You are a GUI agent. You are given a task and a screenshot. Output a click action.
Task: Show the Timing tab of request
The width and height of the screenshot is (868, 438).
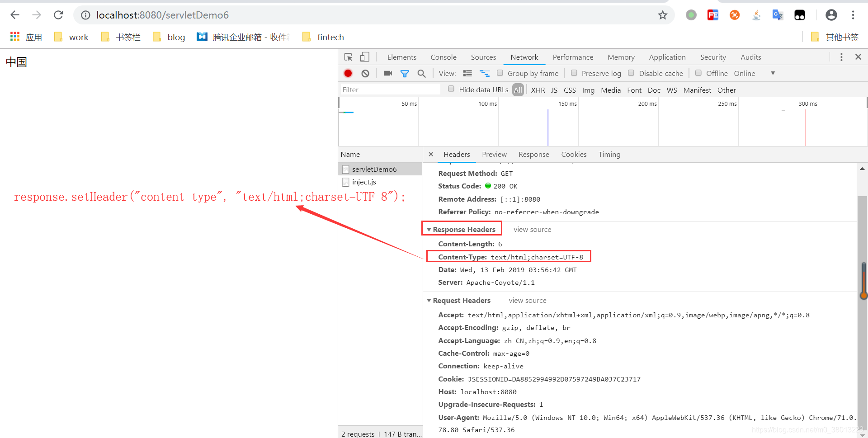609,154
